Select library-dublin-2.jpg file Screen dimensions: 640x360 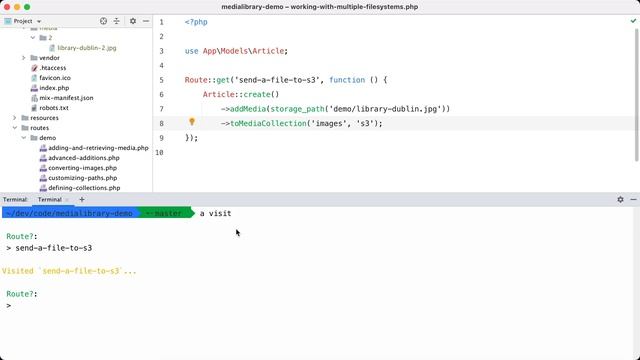point(87,48)
